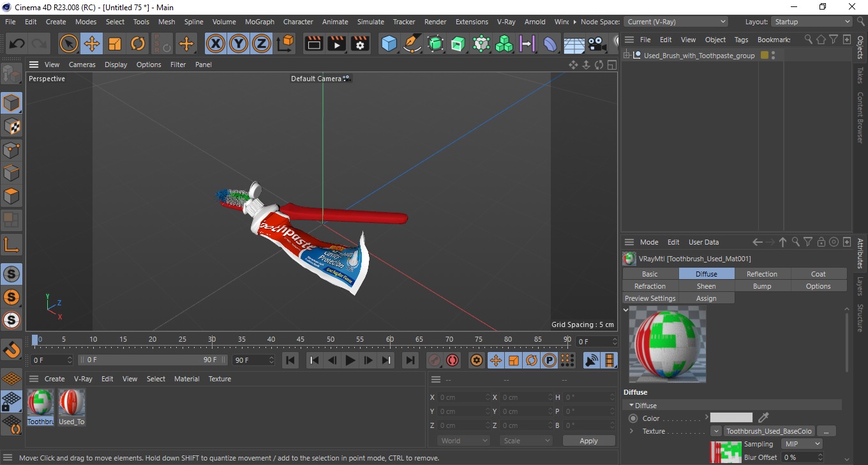This screenshot has height=465, width=868.
Task: Open the Simulate menu
Action: tap(370, 22)
